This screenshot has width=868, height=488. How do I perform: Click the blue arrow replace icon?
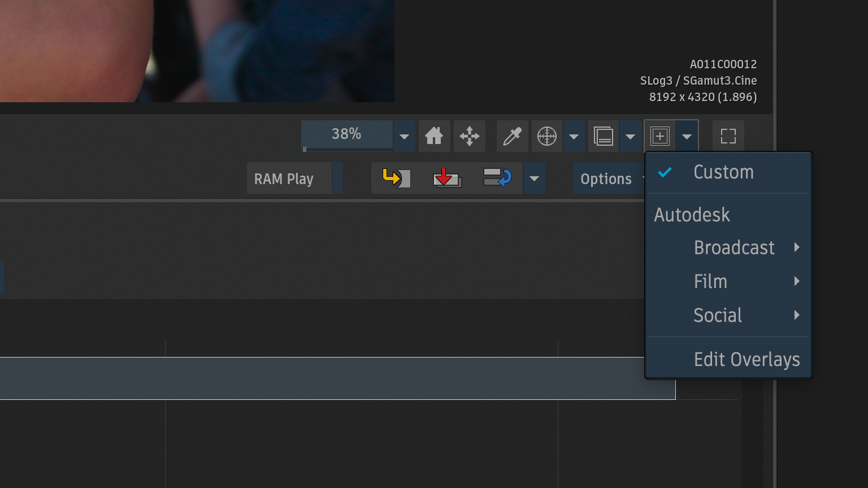tap(497, 178)
